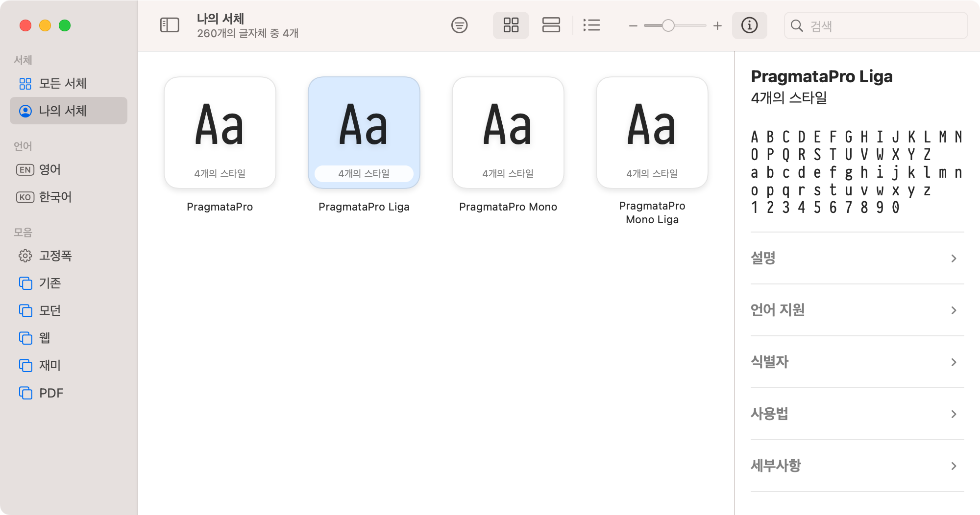This screenshot has height=515, width=980.
Task: Click the PragmataPro Mono name label
Action: pos(508,207)
